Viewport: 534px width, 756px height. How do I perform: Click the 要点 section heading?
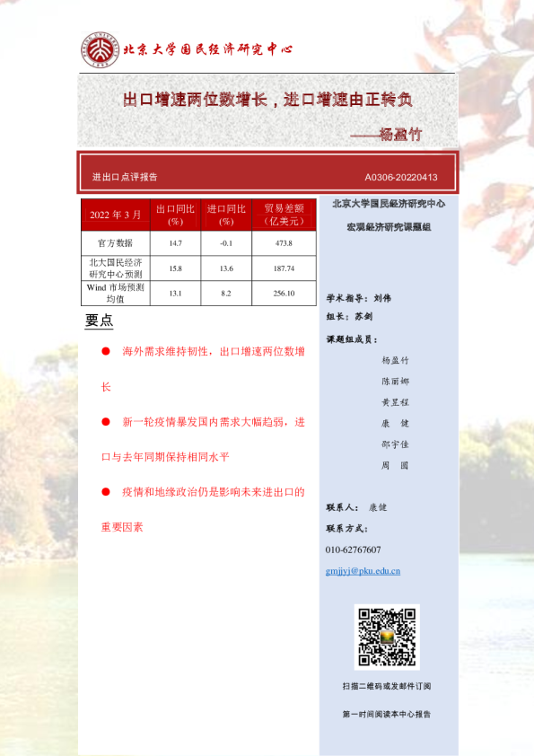click(99, 321)
